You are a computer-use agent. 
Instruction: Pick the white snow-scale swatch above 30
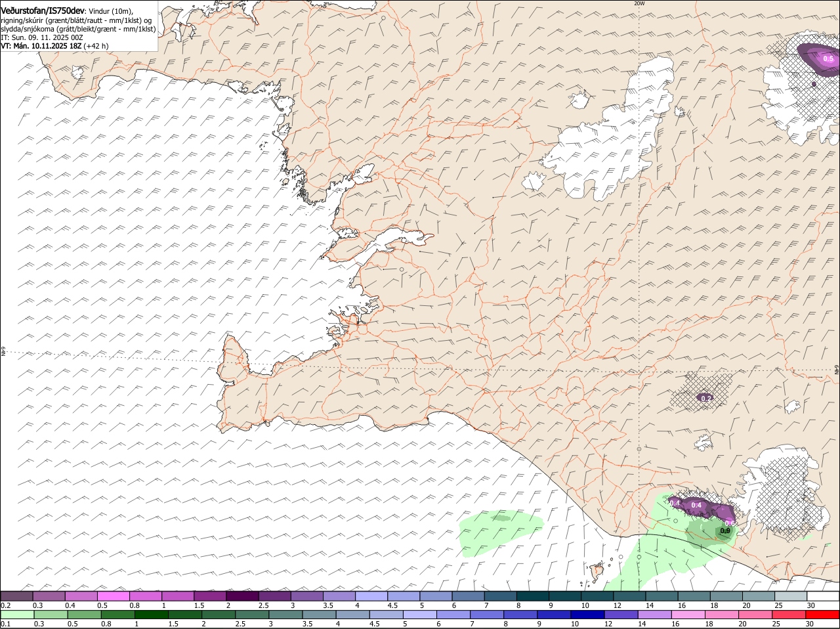(x=823, y=596)
